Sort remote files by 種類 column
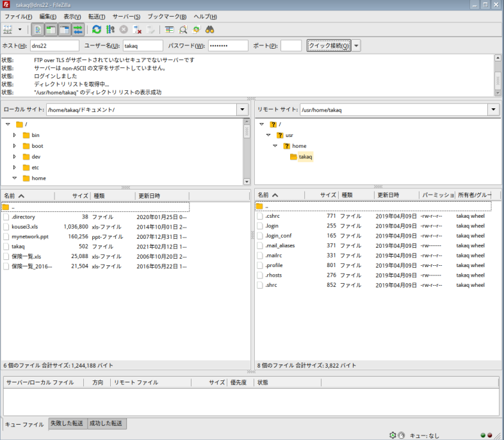The height and width of the screenshot is (440, 504). pyautogui.click(x=356, y=195)
